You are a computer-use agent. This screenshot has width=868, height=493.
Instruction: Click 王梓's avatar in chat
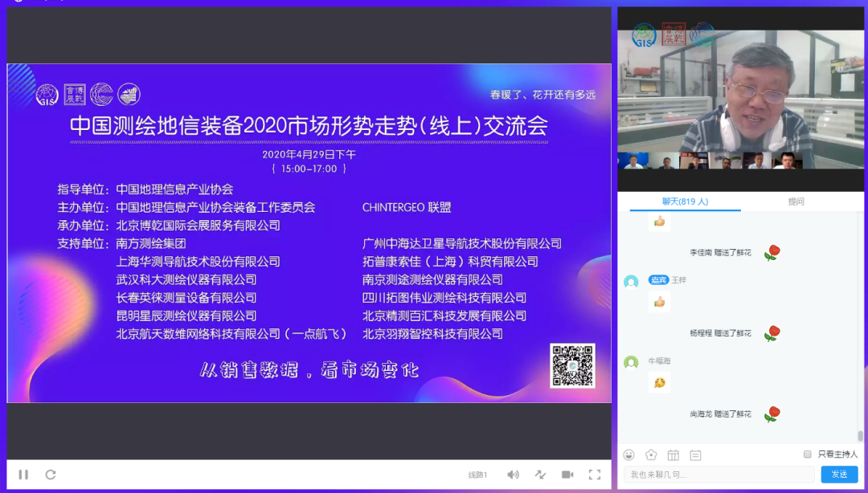click(x=632, y=281)
